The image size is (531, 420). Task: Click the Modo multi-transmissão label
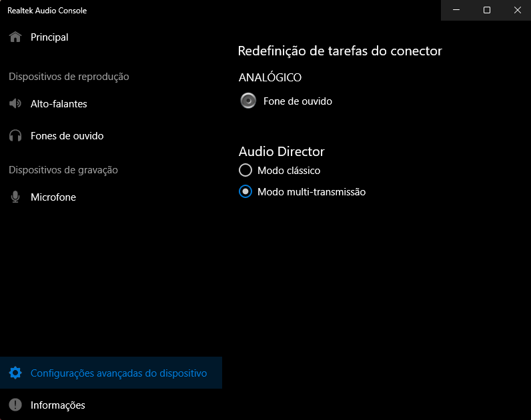tap(312, 192)
